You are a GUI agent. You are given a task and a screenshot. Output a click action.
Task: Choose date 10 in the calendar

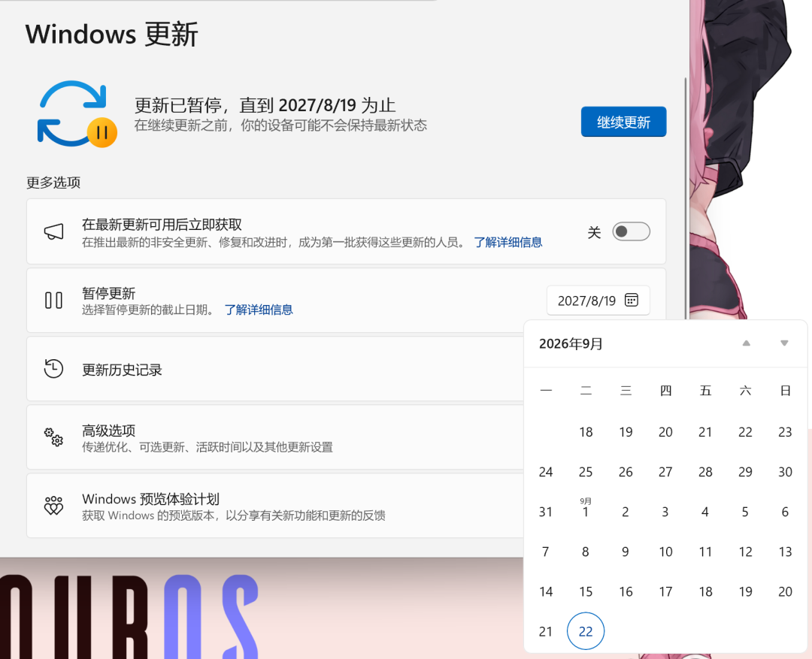665,552
